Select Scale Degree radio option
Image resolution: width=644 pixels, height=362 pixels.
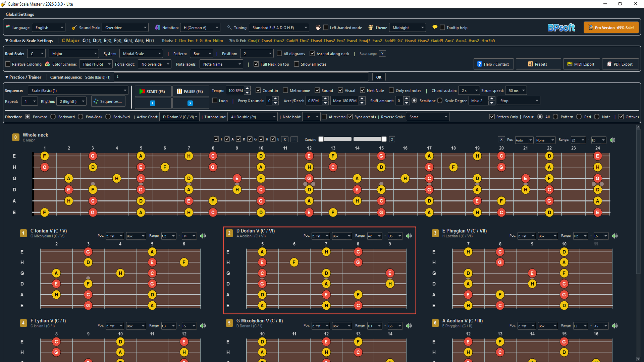(440, 101)
